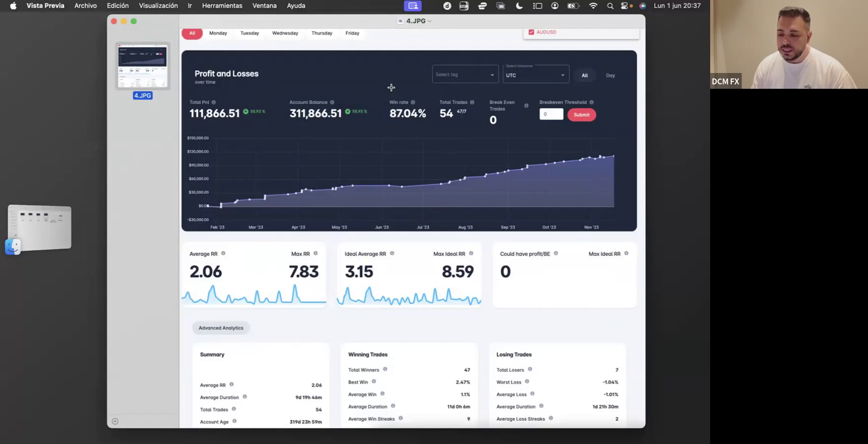Click the add button at sidebar bottom
The image size is (868, 444).
point(115,421)
